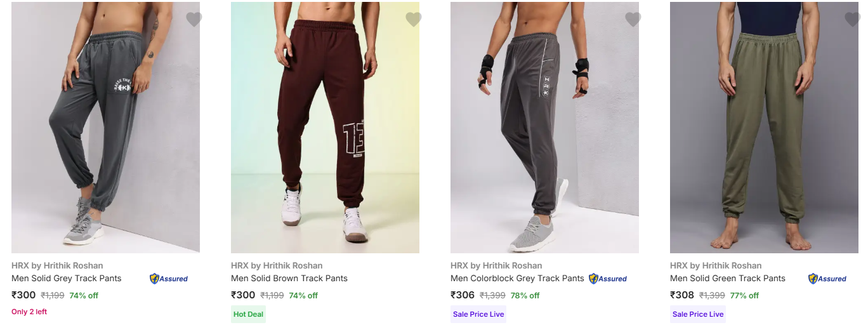Toggle wishlist heart on brown track pants

[x=414, y=20]
